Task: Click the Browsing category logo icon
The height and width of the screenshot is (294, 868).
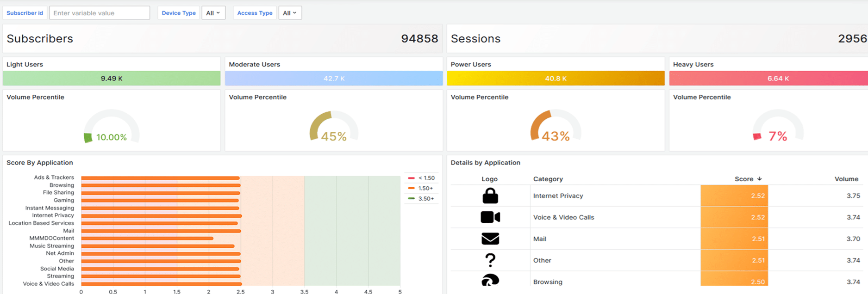Action: pos(490,280)
